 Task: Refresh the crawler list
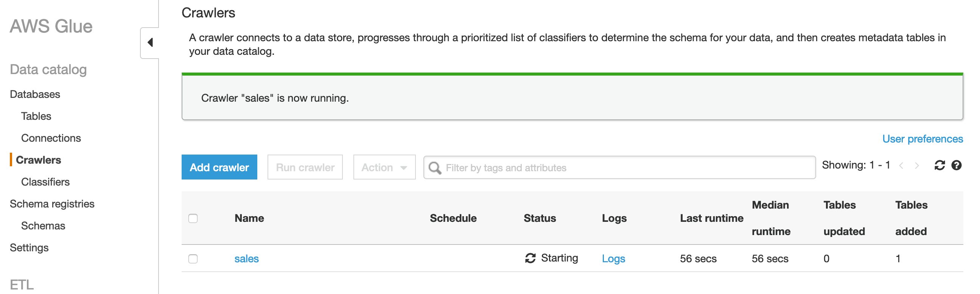(939, 165)
